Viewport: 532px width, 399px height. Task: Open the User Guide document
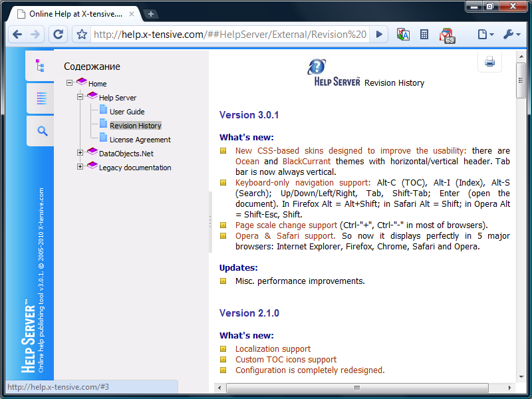coord(127,112)
